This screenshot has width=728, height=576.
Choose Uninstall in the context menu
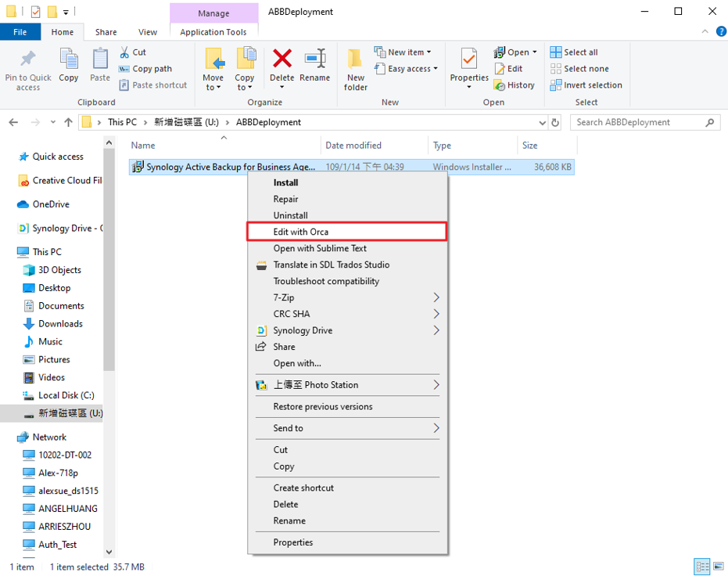tap(347, 215)
